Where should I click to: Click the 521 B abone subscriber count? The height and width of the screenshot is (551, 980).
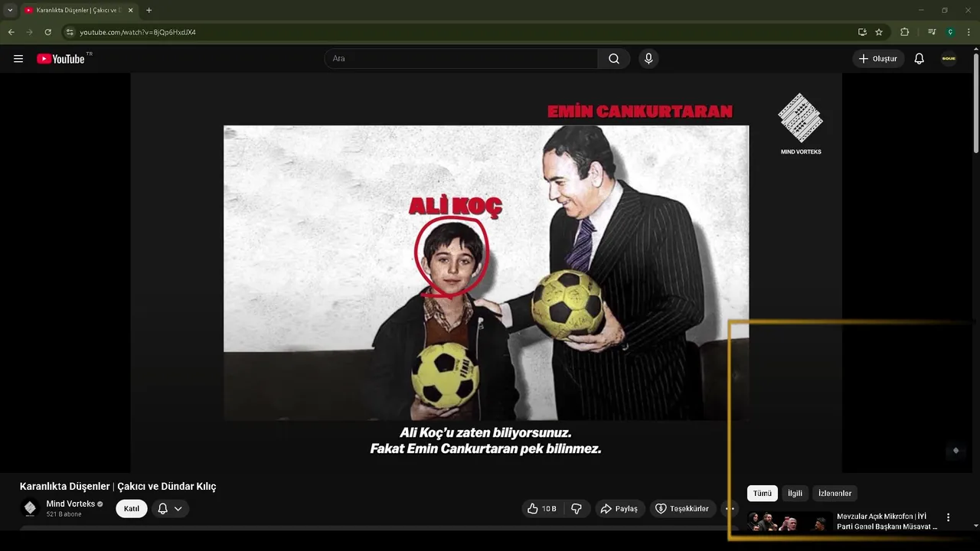pos(64,514)
